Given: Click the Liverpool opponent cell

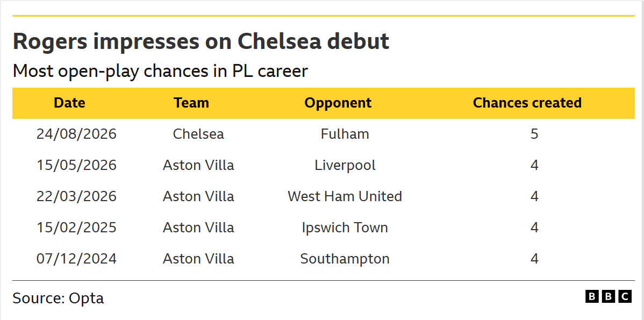Looking at the screenshot, I should click(x=345, y=165).
